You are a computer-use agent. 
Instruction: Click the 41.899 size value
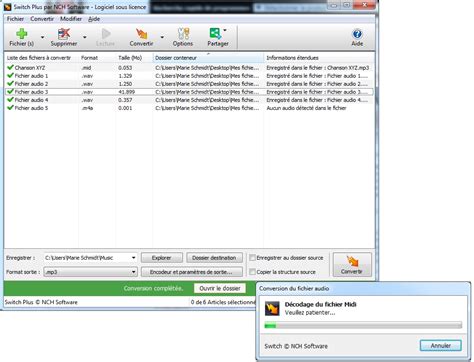pyautogui.click(x=127, y=92)
